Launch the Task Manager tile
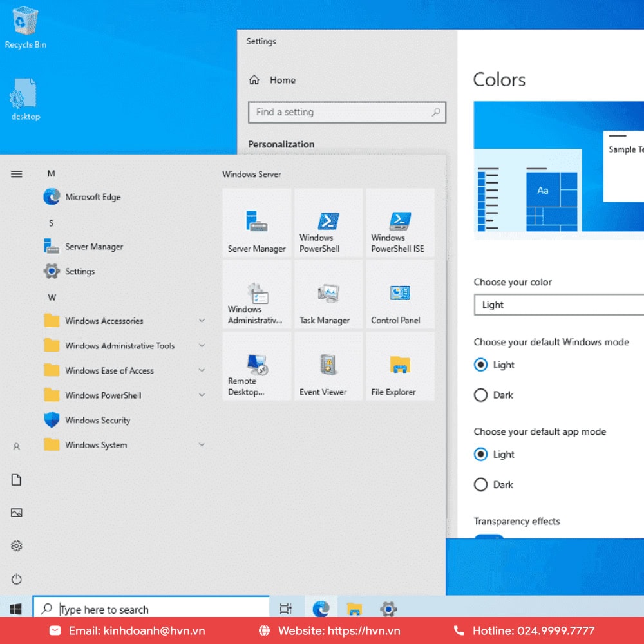This screenshot has width=644, height=644. [x=328, y=294]
